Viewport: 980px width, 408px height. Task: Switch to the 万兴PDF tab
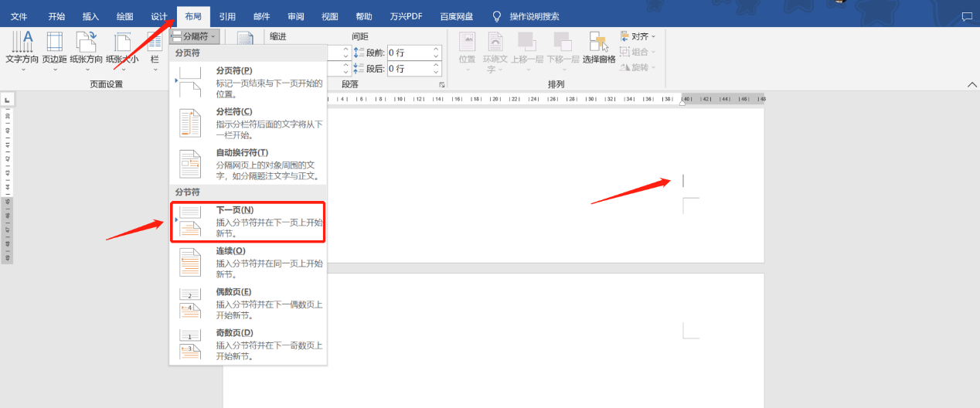point(407,16)
